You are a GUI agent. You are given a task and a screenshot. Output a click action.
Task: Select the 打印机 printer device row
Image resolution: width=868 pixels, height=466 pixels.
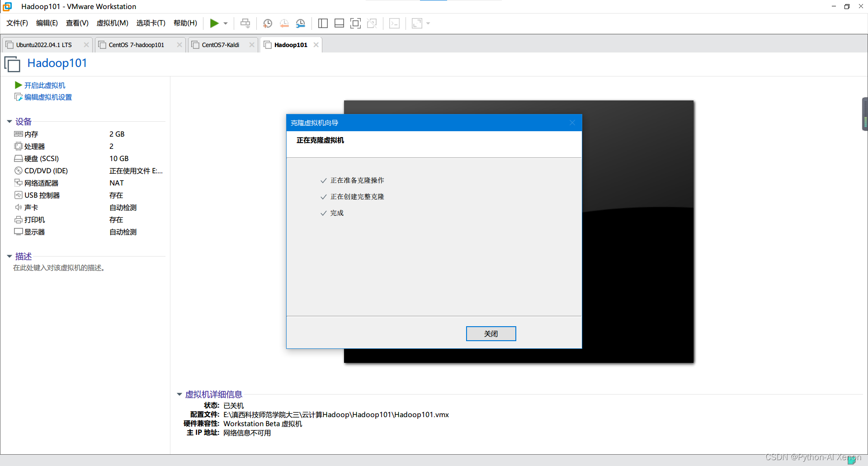[89, 220]
